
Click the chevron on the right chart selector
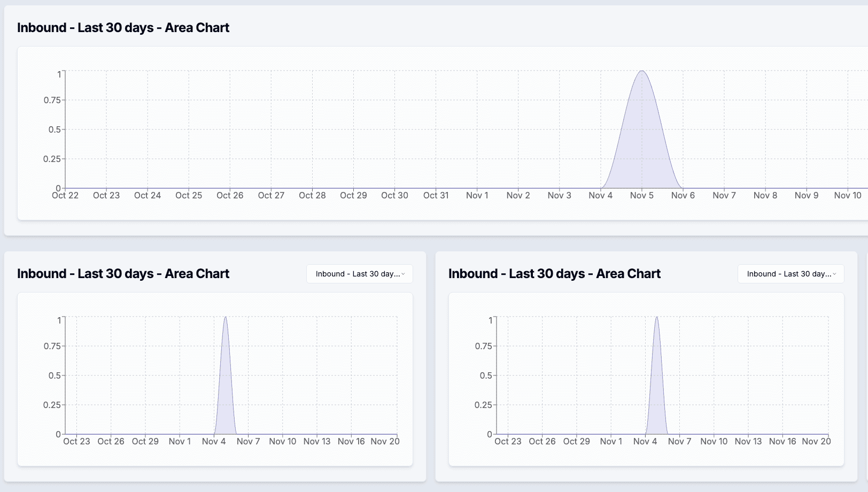point(835,274)
